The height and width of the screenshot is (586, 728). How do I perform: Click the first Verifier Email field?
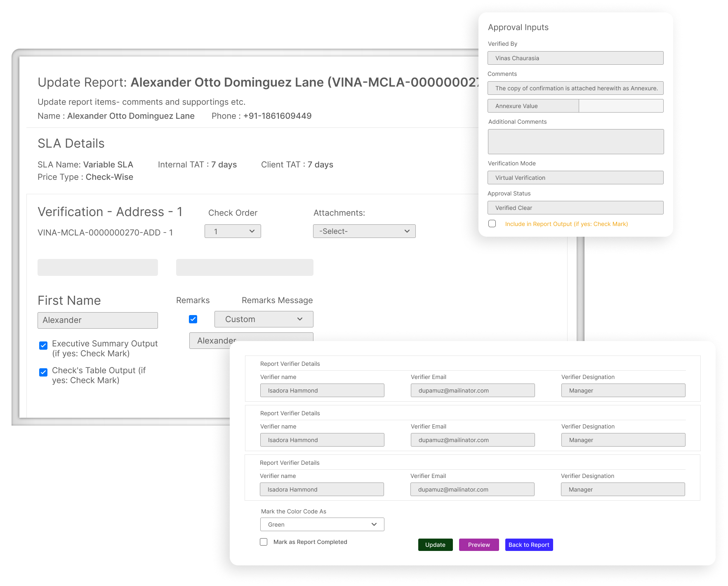(x=472, y=391)
